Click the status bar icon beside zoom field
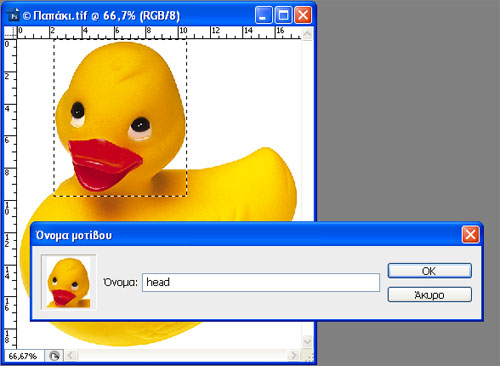This screenshot has width=500, height=366. pyautogui.click(x=54, y=356)
